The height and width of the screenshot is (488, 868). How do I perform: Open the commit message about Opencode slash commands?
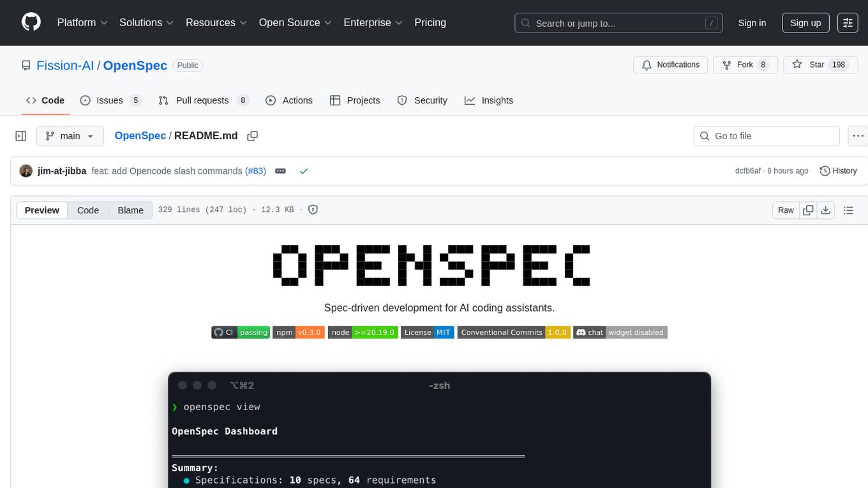tap(167, 171)
